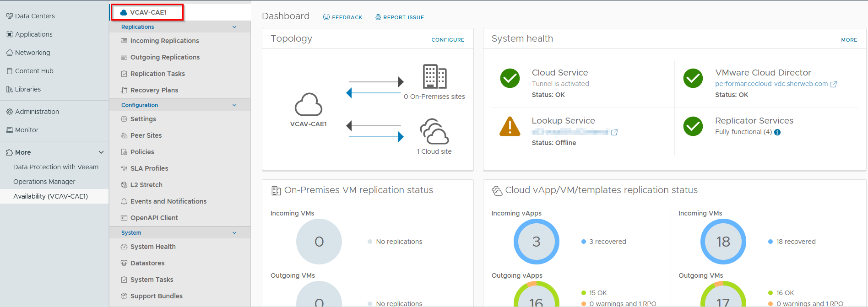This screenshot has width=868, height=307.
Task: Click MORE in the System health card
Action: tap(849, 40)
